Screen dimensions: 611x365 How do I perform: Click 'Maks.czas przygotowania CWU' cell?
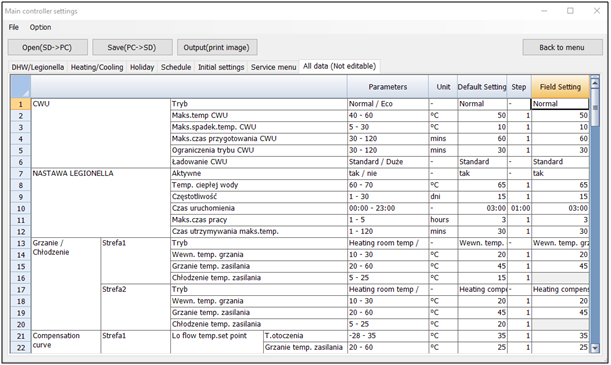(259, 139)
